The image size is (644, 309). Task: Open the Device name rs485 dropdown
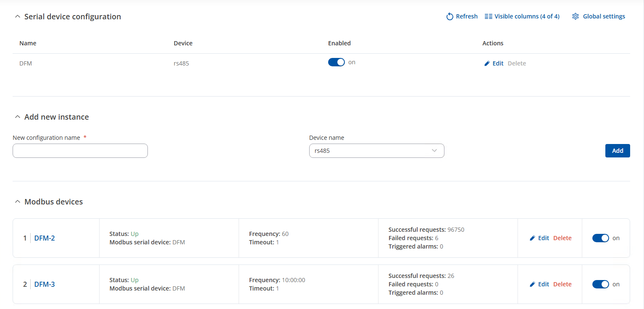click(x=376, y=151)
